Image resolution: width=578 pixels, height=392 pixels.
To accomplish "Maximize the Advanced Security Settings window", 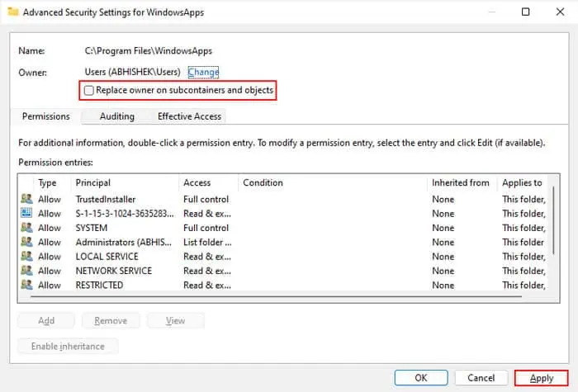I will (526, 12).
